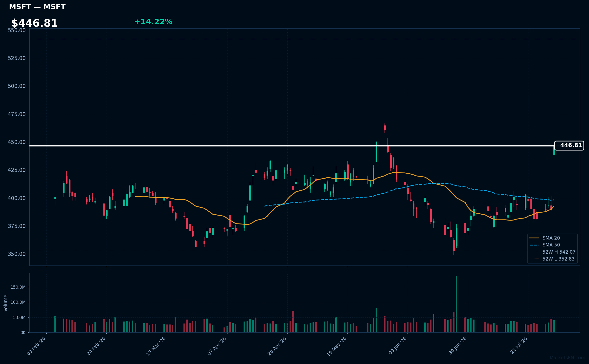Click the tallest volume bar near 30 Jun
Image resolution: width=589 pixels, height=364 pixels.
(456, 304)
